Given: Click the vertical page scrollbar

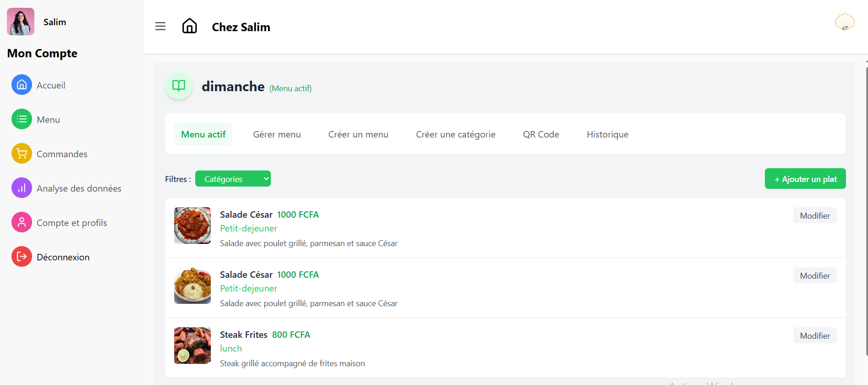Looking at the screenshot, I should [866, 211].
